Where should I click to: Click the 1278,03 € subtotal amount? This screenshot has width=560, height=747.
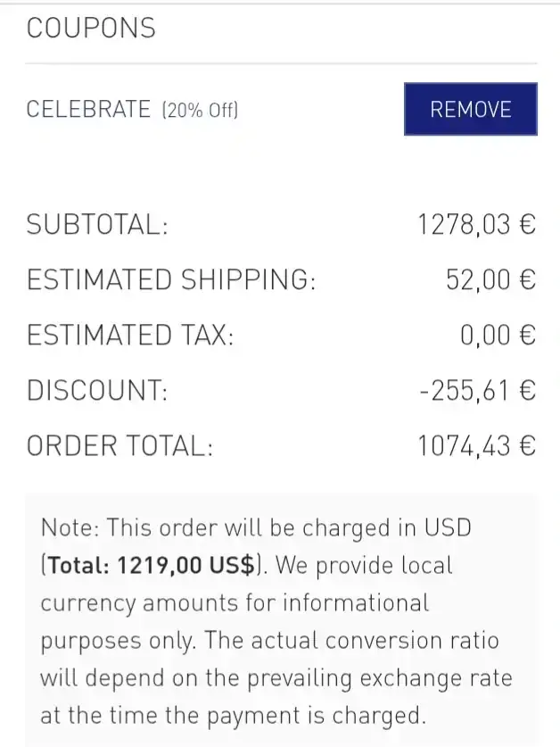(476, 224)
